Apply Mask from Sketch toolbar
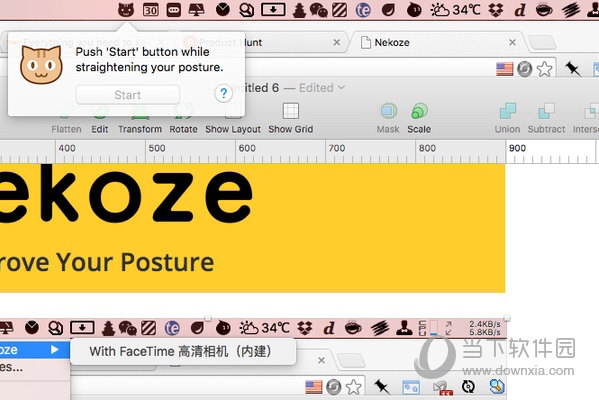The width and height of the screenshot is (599, 400). pos(388,119)
